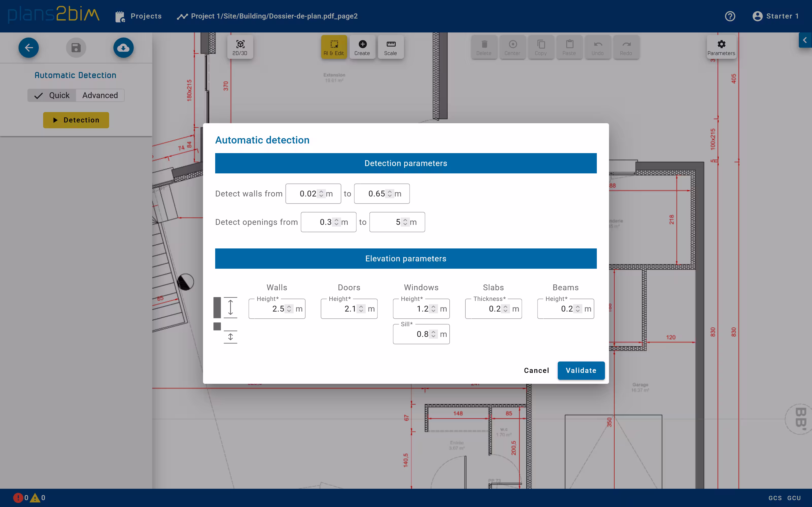The image size is (812, 507).
Task: Switch to 2D/3D view
Action: [x=240, y=47]
